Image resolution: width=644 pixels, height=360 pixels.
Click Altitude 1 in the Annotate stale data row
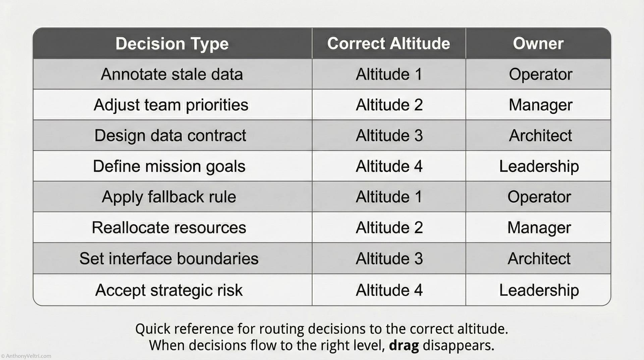point(389,74)
